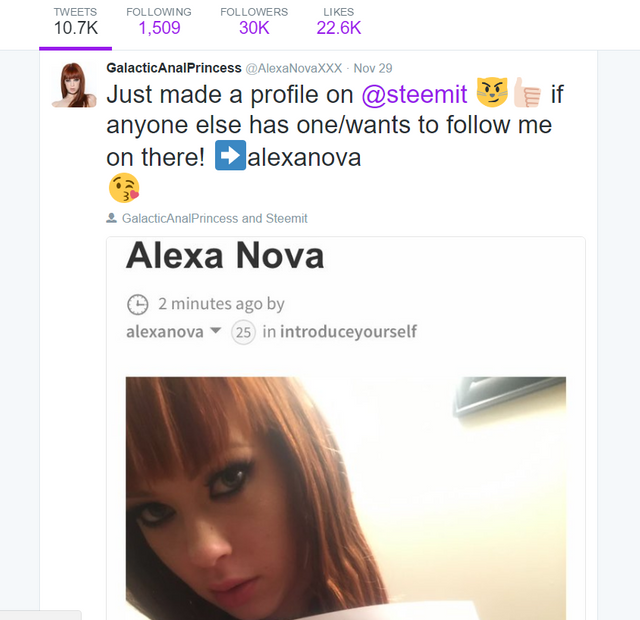Click the @AlexaNovaXXX handle

click(x=293, y=68)
